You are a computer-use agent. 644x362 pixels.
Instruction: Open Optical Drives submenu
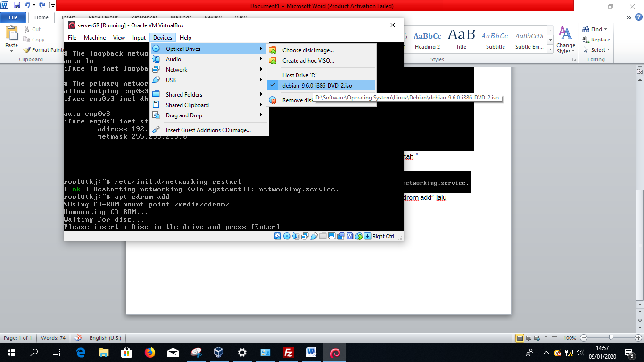pyautogui.click(x=208, y=49)
